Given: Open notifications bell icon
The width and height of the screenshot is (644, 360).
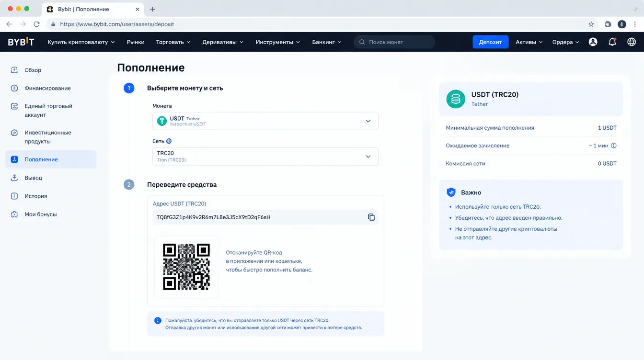Looking at the screenshot, I should point(612,42).
